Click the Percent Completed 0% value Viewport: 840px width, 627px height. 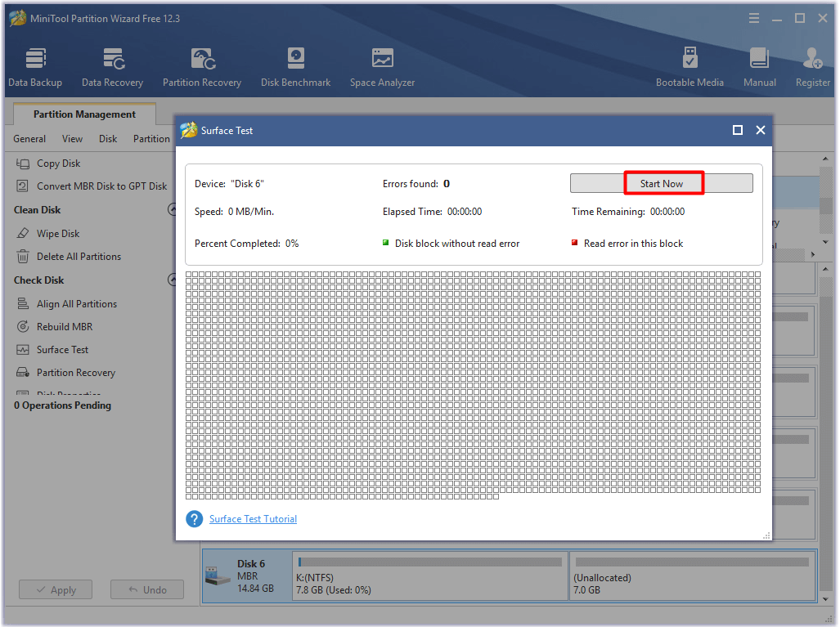292,244
